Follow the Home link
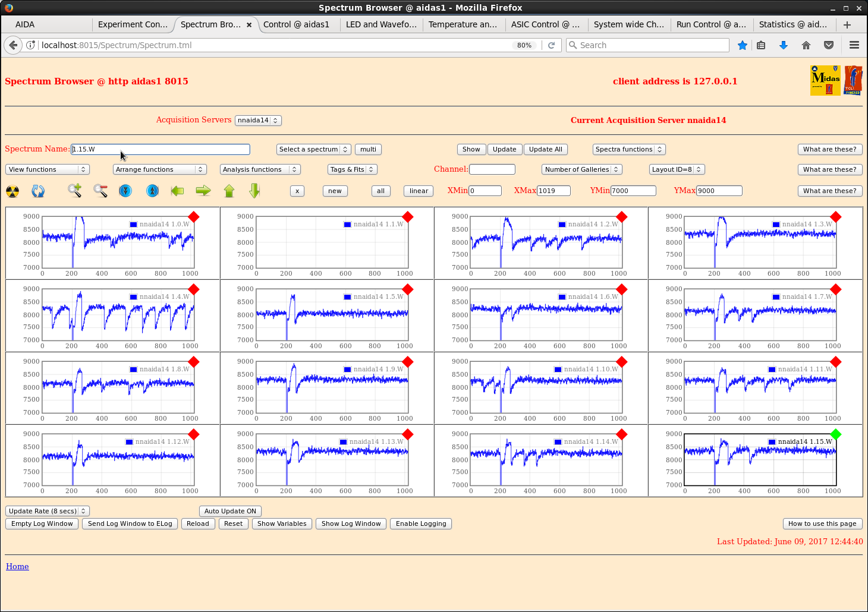 point(17,566)
